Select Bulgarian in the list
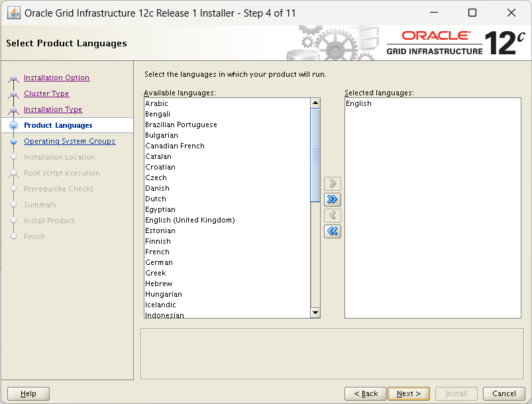 pos(227,135)
